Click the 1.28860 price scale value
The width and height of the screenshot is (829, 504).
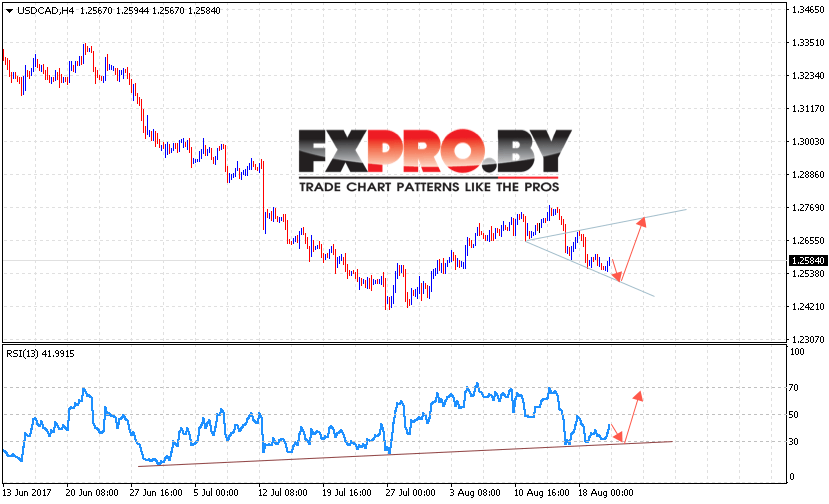click(808, 175)
